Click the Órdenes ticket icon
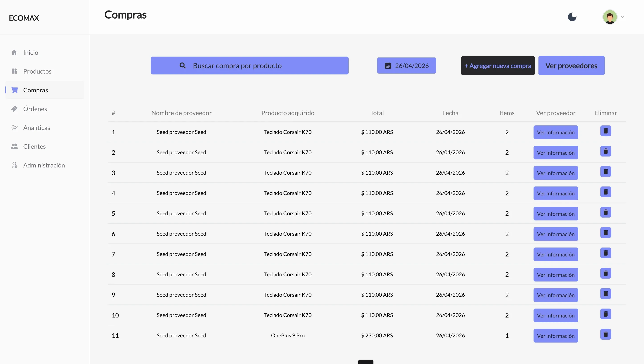Viewport: 644px width, 364px height. (x=14, y=108)
